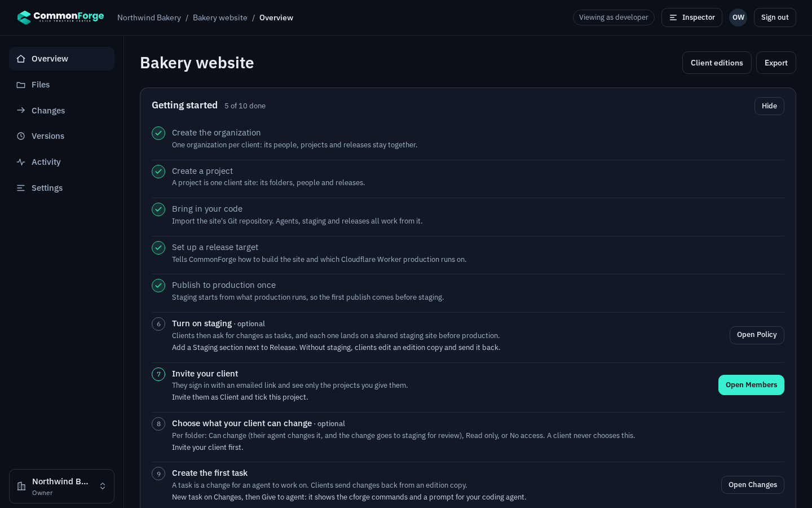
Task: Click the building icon beside Northwind organization
Action: point(21,486)
